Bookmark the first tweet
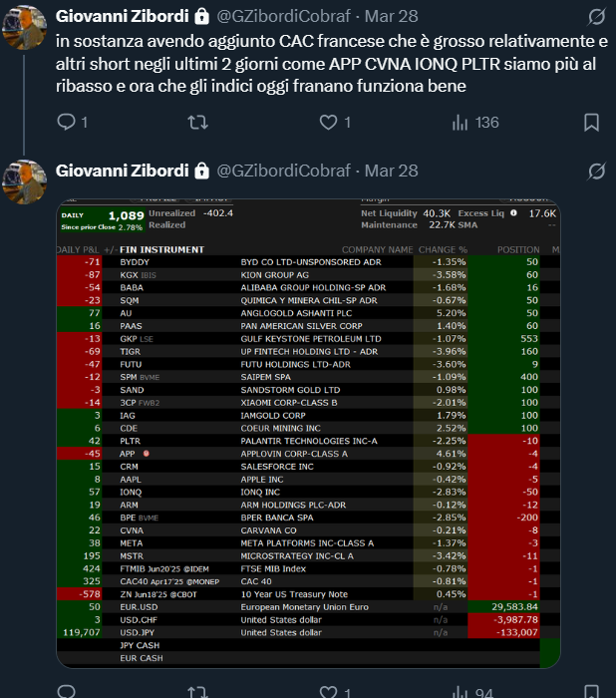 coord(591,123)
